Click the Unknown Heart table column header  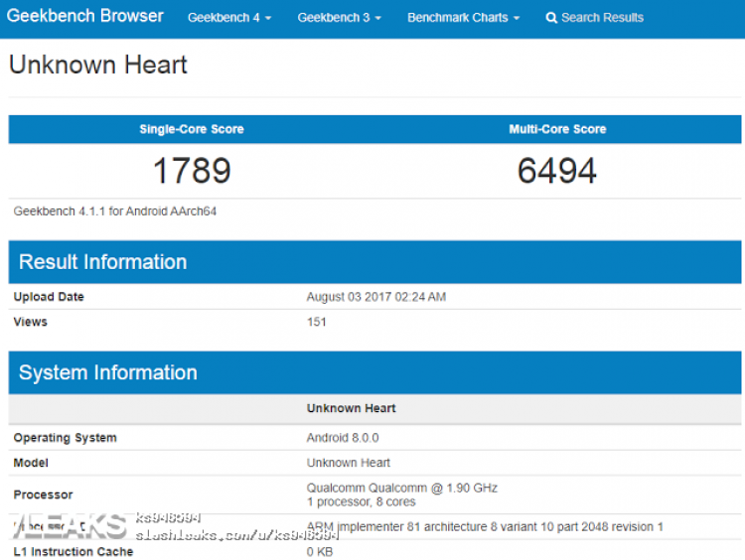coord(351,408)
